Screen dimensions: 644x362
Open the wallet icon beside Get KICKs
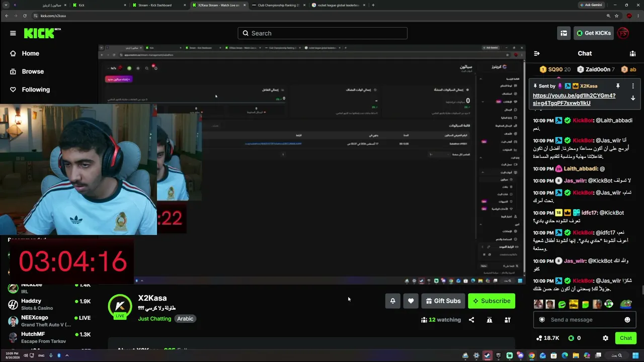tap(563, 33)
